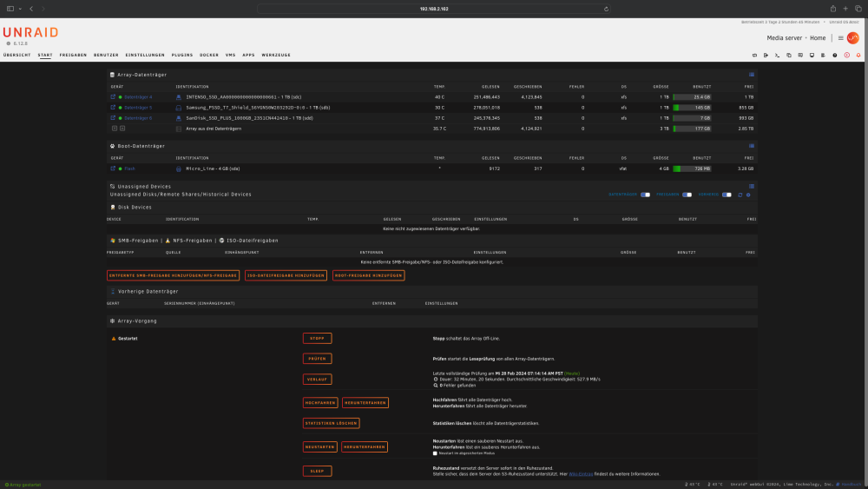Click the Hochfahren button
Screen dimensions: 868x489
[320, 403]
